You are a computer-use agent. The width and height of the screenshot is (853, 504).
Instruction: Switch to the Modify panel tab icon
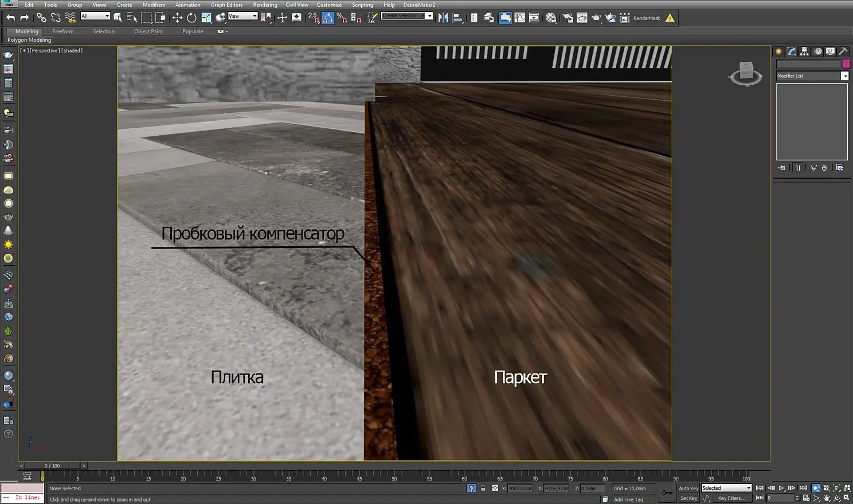792,52
